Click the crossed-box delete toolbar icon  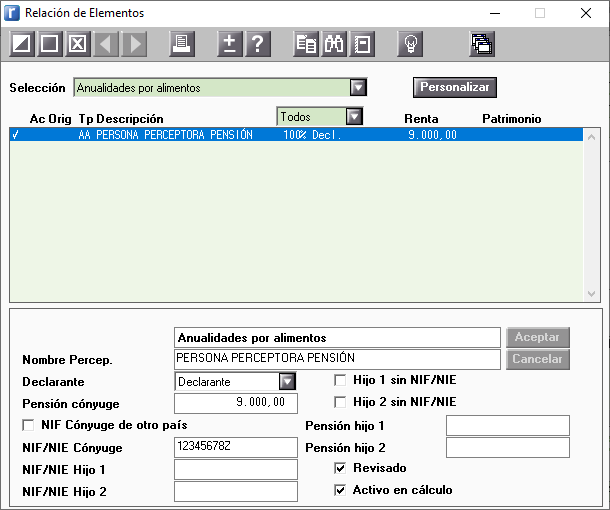pos(77,44)
